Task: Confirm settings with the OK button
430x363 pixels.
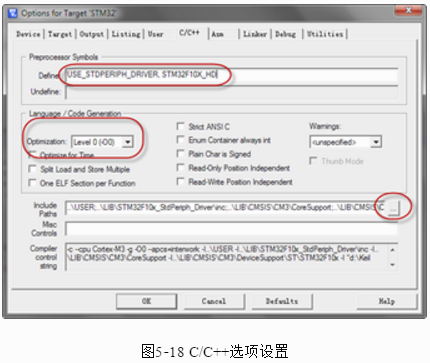Action: tap(147, 301)
